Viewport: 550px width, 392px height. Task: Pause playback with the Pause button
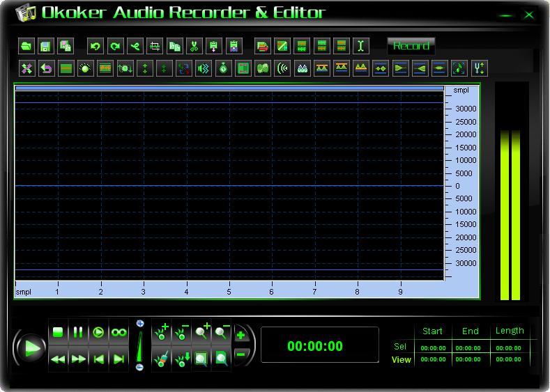point(78,332)
